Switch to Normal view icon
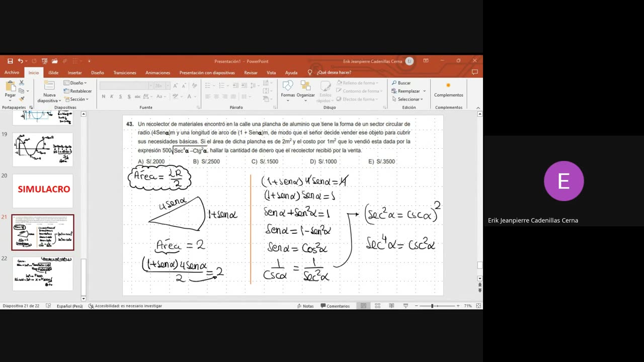This screenshot has height=362, width=644. tap(363, 306)
